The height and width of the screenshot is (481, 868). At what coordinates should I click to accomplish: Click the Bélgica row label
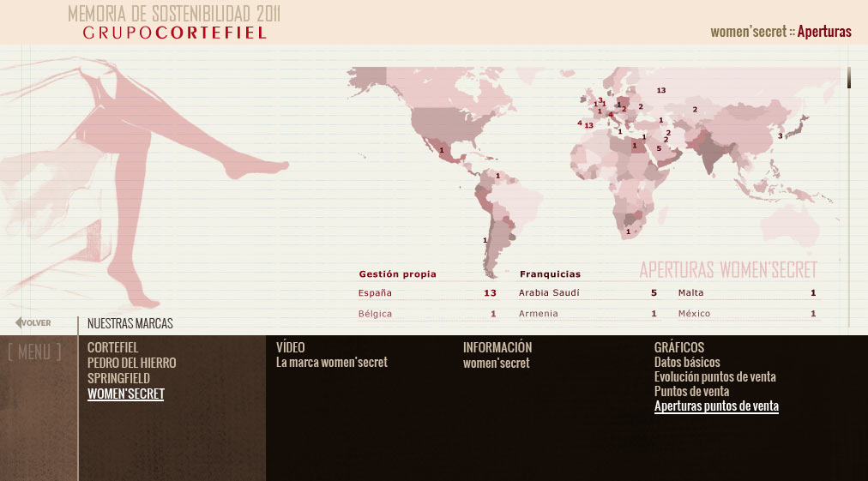point(375,313)
